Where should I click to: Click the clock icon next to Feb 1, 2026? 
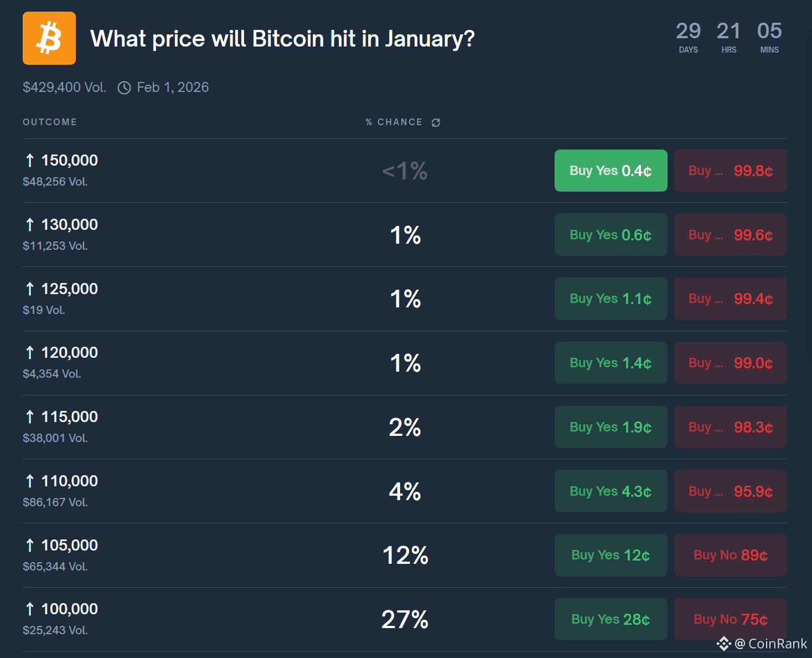(x=125, y=88)
